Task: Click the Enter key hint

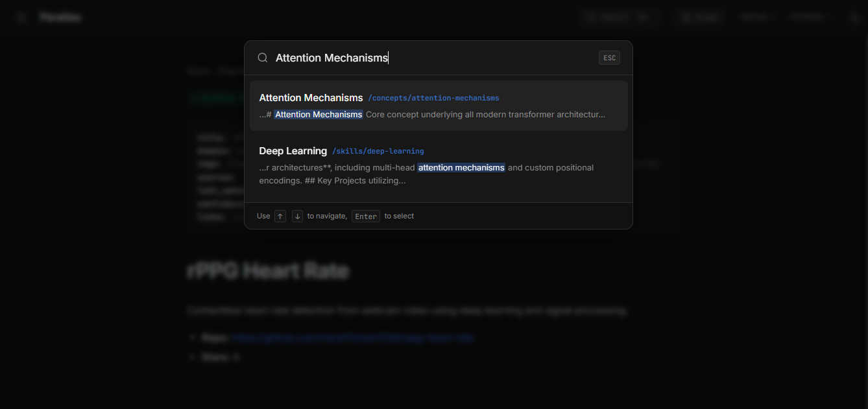Action: pos(366,216)
